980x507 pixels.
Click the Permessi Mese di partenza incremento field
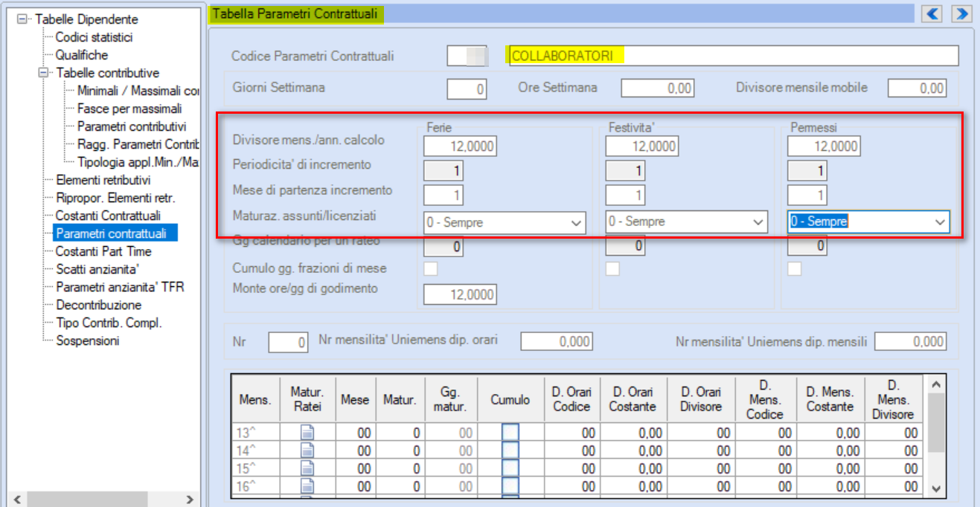click(807, 196)
